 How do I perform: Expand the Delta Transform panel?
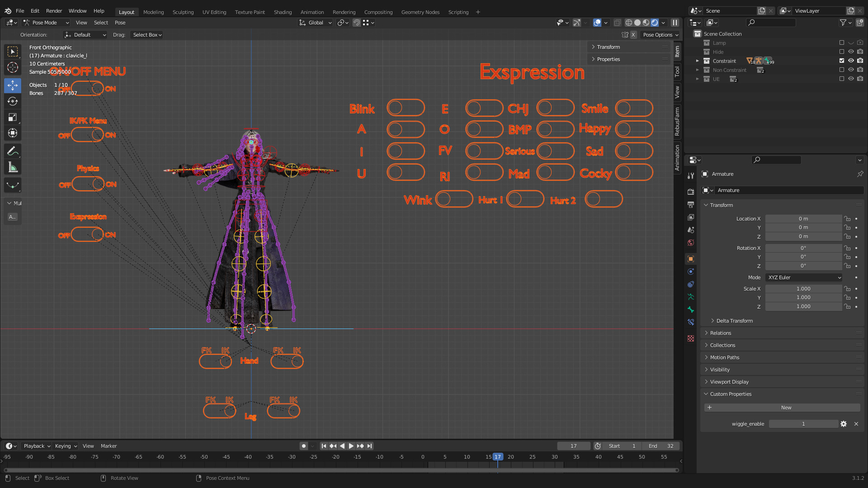(734, 321)
